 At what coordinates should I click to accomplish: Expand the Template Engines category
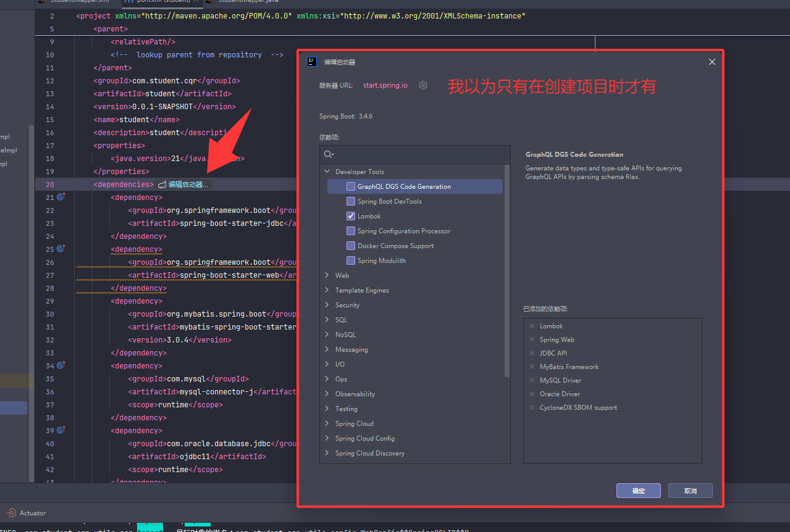(x=327, y=290)
